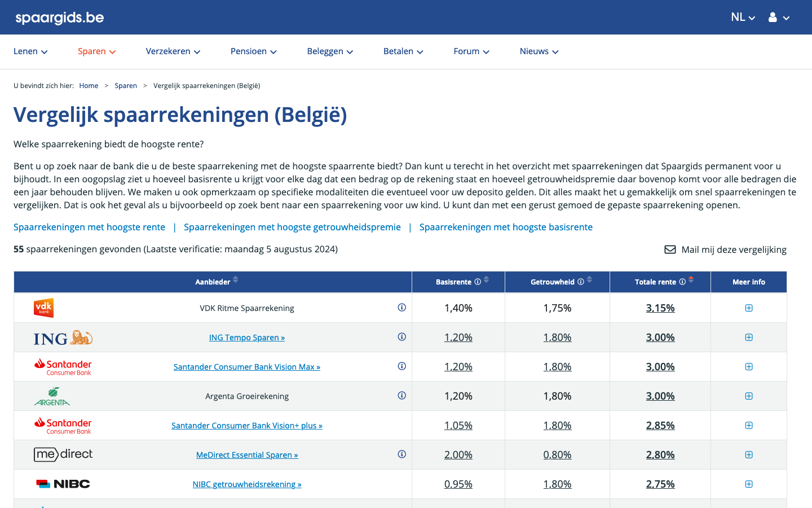The image size is (812, 508).
Task: Click the info icon next to the Basisrente header
Action: [x=478, y=282]
